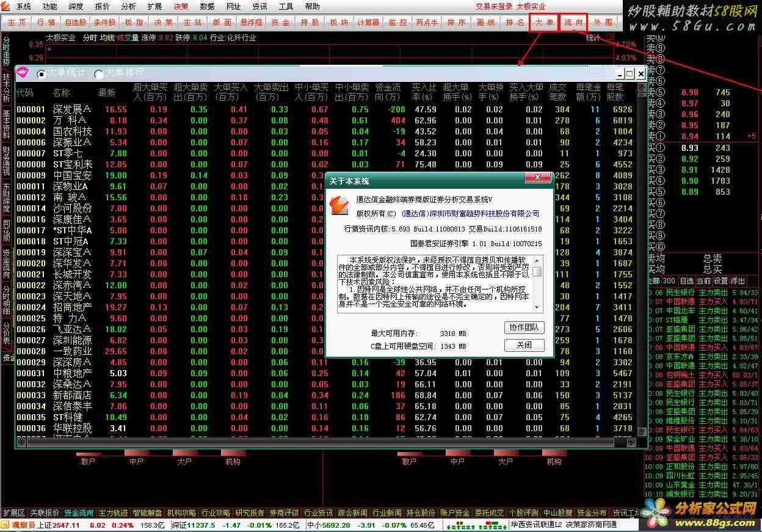
Task: Open the 研究报告 bottom tab
Action: tap(250, 512)
